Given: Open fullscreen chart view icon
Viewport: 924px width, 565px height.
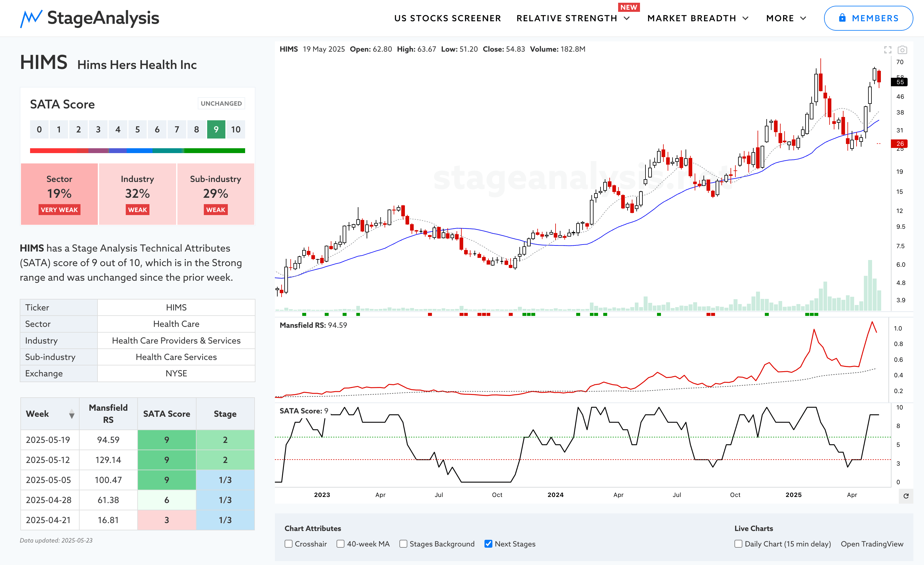Looking at the screenshot, I should click(x=888, y=50).
